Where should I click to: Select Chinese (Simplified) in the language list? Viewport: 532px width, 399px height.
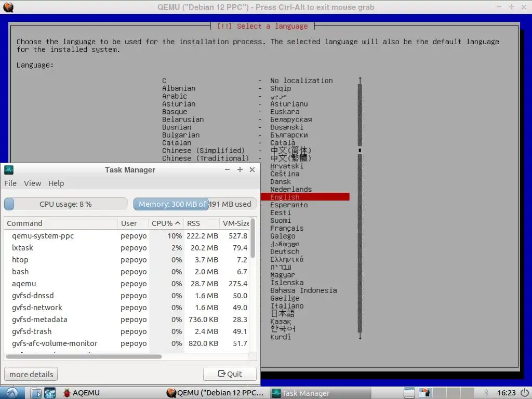tap(203, 151)
